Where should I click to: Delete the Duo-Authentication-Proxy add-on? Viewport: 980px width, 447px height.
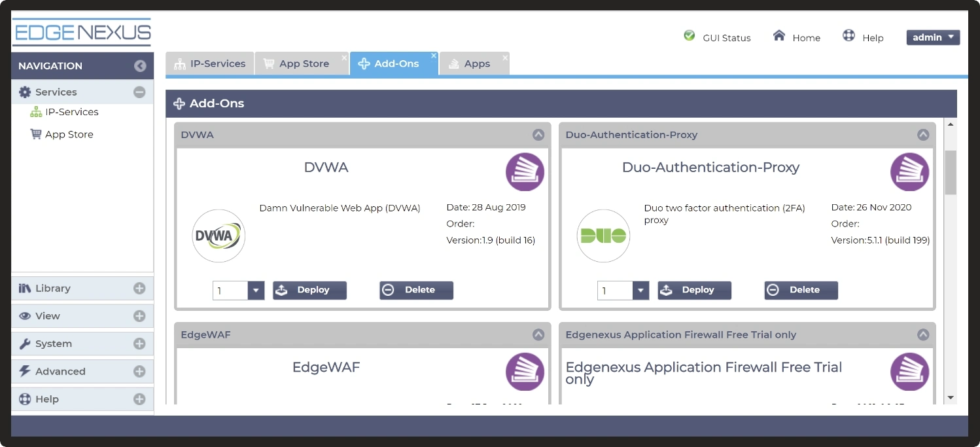coord(801,291)
